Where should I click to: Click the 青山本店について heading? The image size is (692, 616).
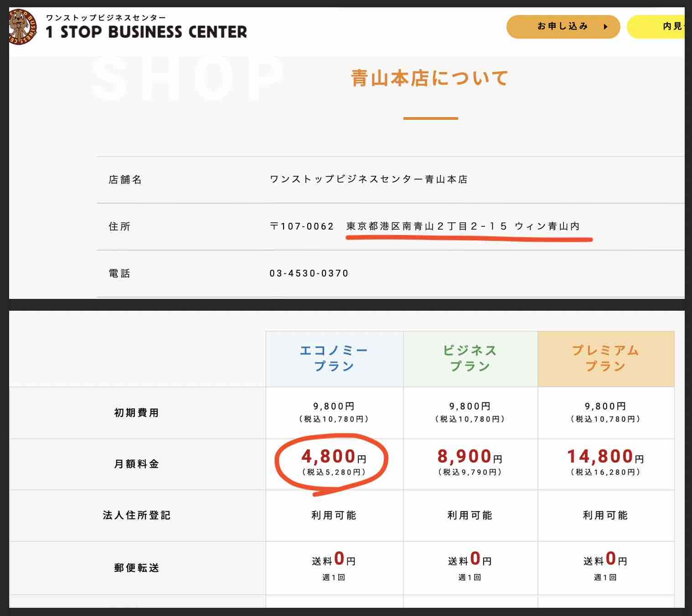[x=429, y=78]
